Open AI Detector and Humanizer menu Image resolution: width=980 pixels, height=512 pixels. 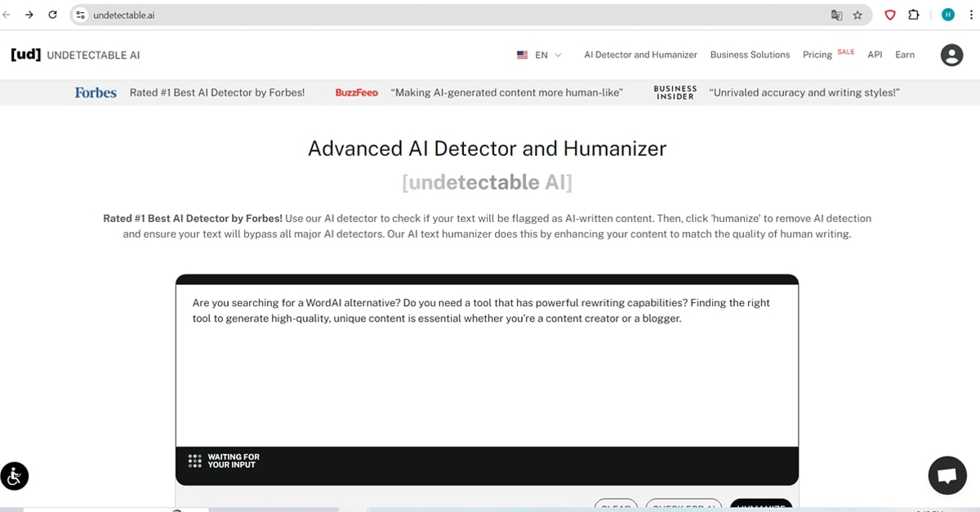pyautogui.click(x=640, y=55)
